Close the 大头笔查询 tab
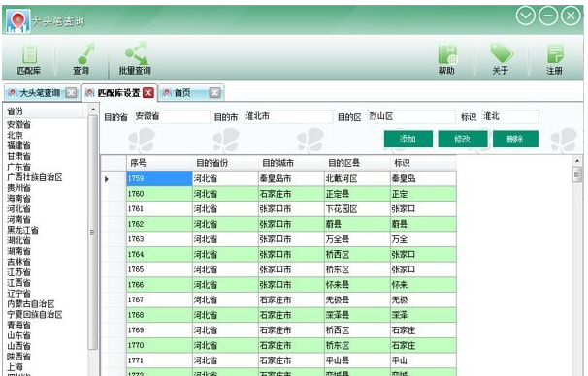Viewport: 588px width, 376px height. [x=71, y=92]
